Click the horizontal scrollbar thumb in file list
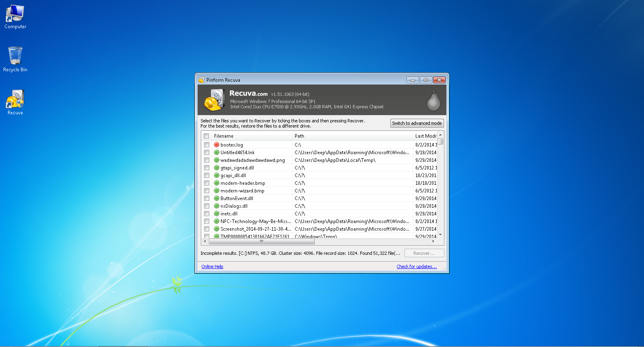This screenshot has width=644, height=347. (261, 241)
